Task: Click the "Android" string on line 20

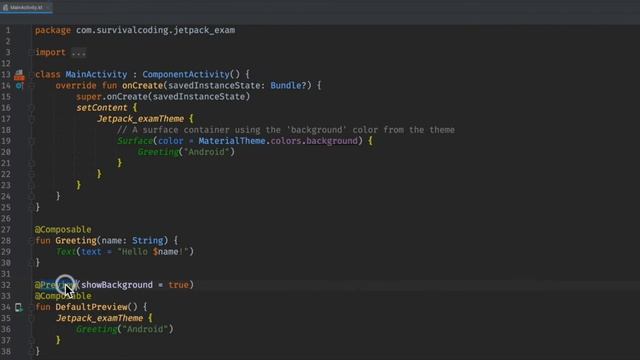Action: 207,152
